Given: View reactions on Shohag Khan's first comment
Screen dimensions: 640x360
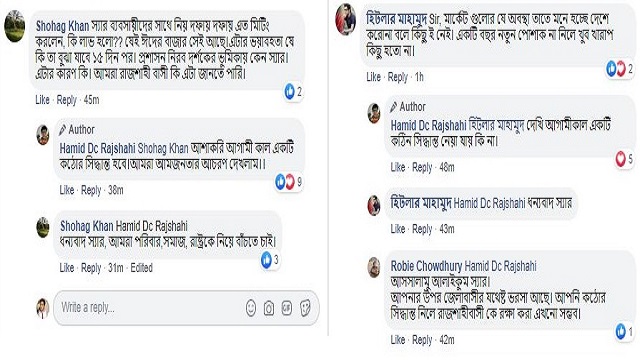Looking at the screenshot, I should point(293,91).
